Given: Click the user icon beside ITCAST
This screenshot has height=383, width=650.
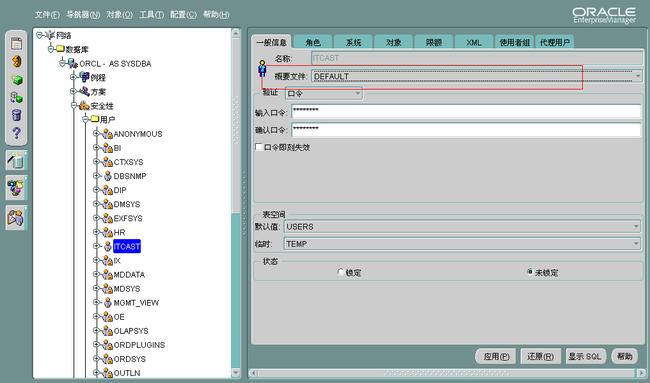Looking at the screenshot, I should click(108, 246).
